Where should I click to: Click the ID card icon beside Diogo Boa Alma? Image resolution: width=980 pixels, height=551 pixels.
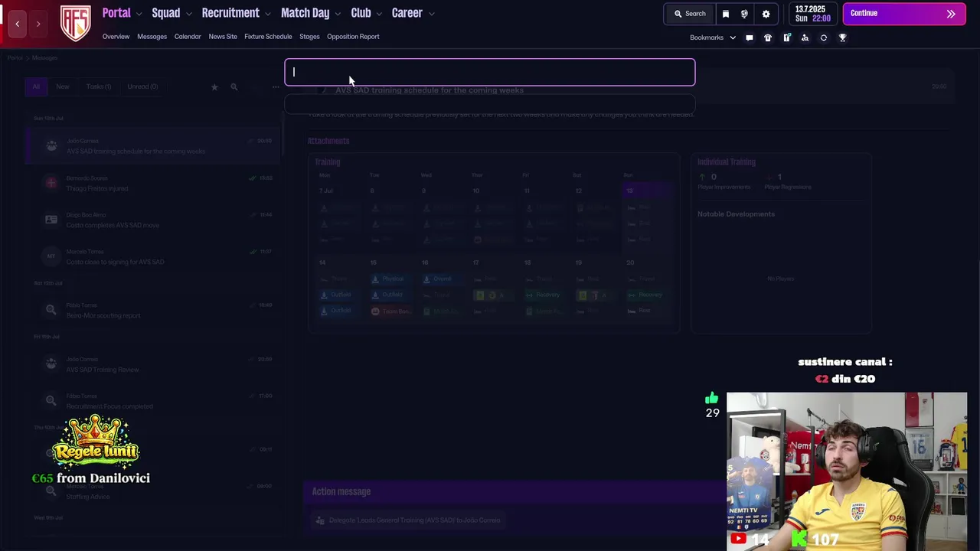click(x=51, y=220)
